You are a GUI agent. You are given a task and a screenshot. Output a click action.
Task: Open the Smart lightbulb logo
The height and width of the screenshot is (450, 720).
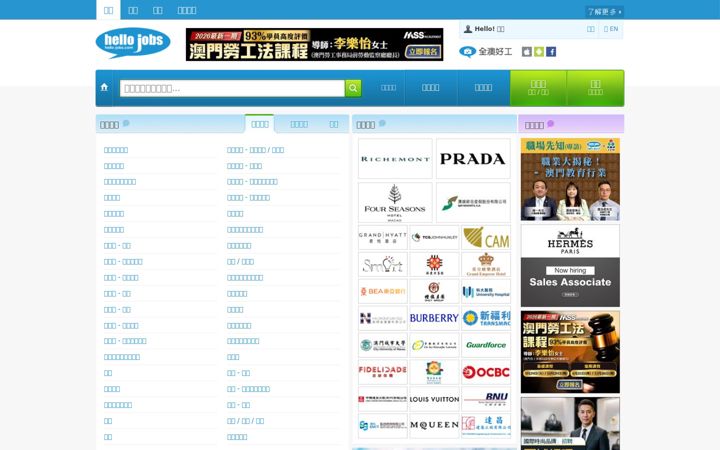[382, 264]
